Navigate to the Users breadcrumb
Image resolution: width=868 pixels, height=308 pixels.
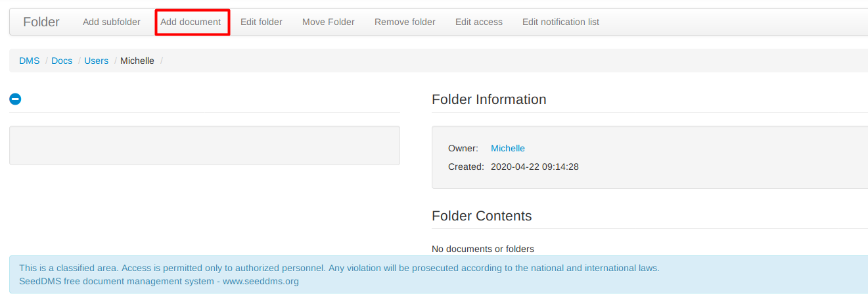pos(96,61)
